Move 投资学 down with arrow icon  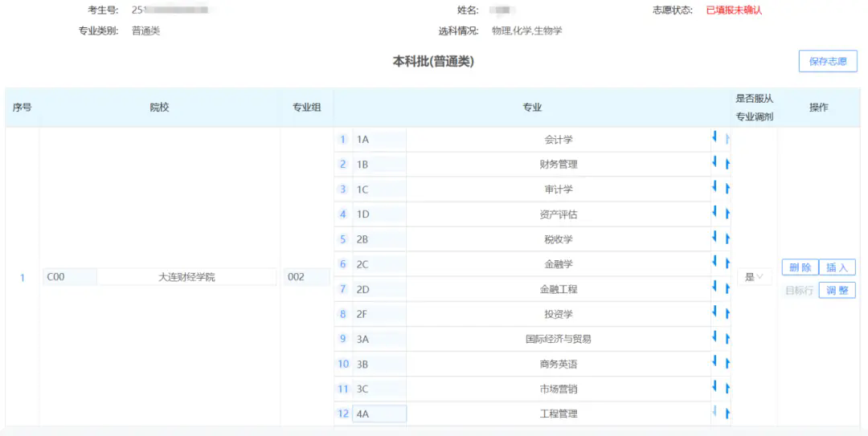pos(714,311)
